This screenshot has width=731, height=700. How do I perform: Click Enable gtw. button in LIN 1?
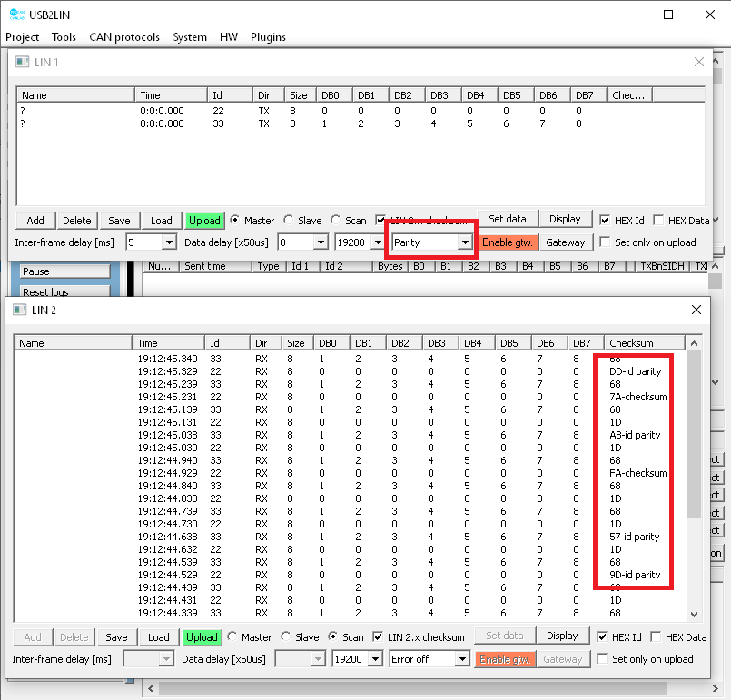pos(508,242)
